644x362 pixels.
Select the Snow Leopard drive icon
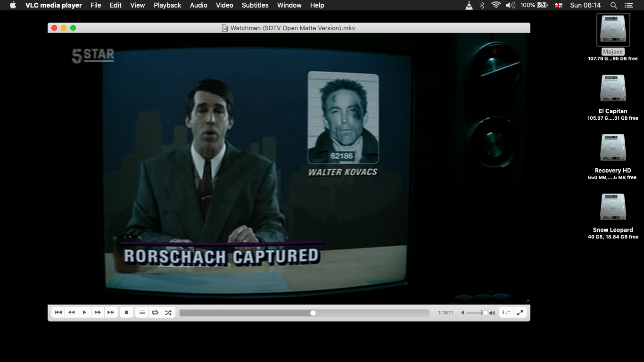613,207
